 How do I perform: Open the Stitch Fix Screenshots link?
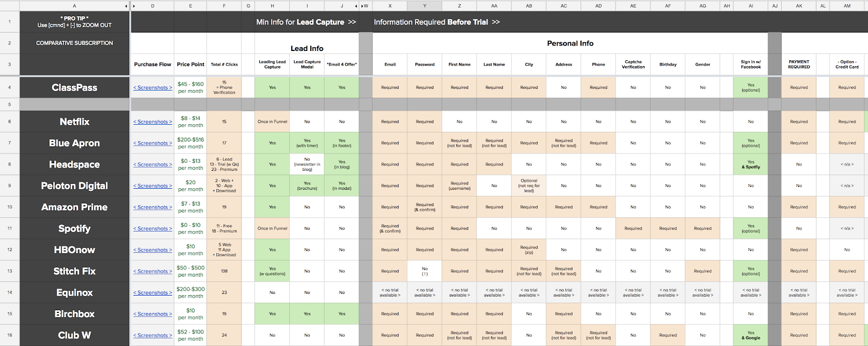pos(152,271)
